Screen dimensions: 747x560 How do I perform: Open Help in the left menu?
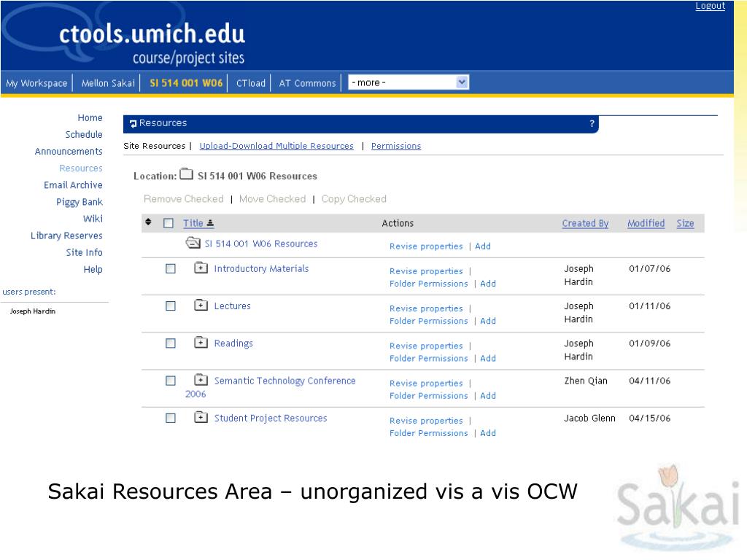pos(93,270)
